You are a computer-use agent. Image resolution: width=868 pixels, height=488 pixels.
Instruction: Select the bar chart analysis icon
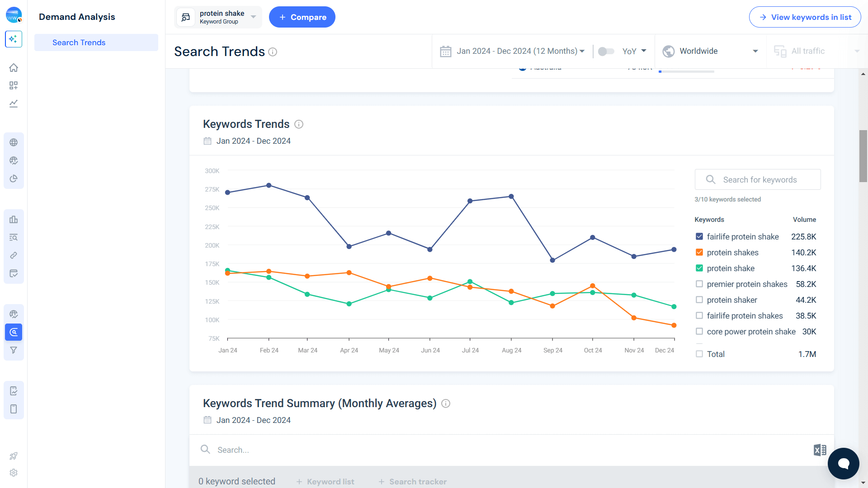point(14,219)
